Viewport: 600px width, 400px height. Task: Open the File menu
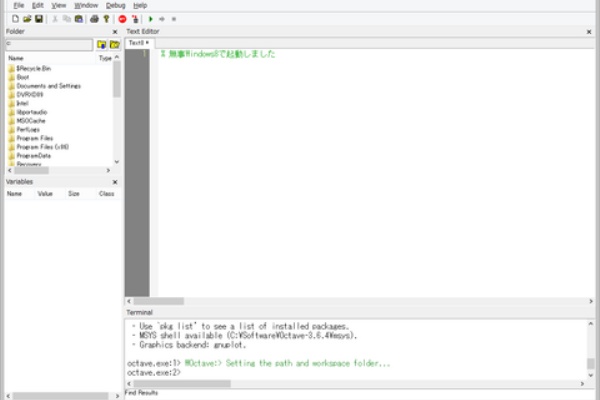19,5
